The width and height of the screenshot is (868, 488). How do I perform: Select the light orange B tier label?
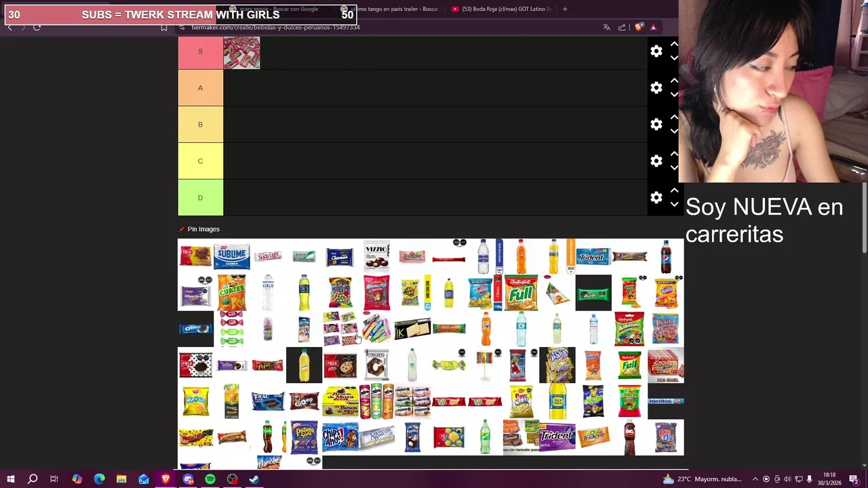tap(200, 125)
